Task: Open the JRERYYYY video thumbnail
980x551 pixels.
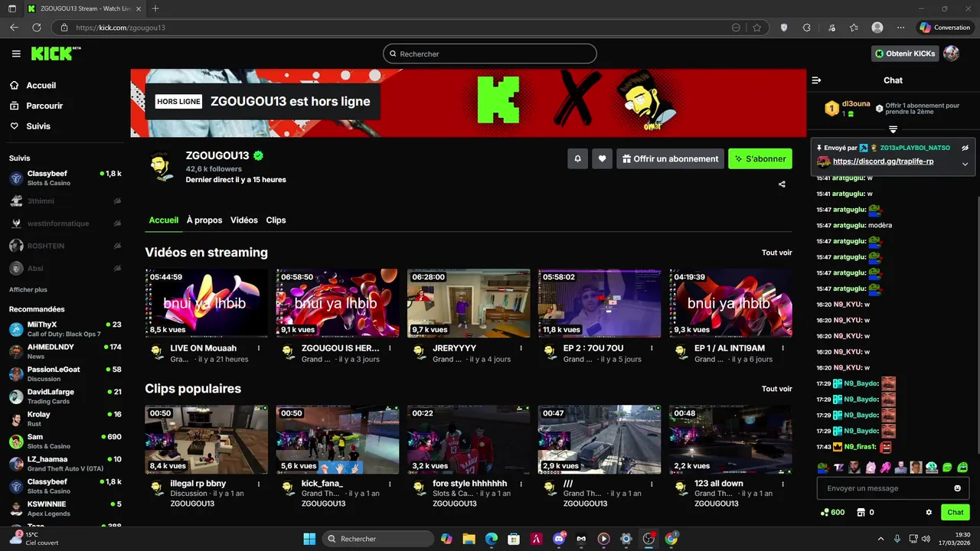Action: [469, 303]
